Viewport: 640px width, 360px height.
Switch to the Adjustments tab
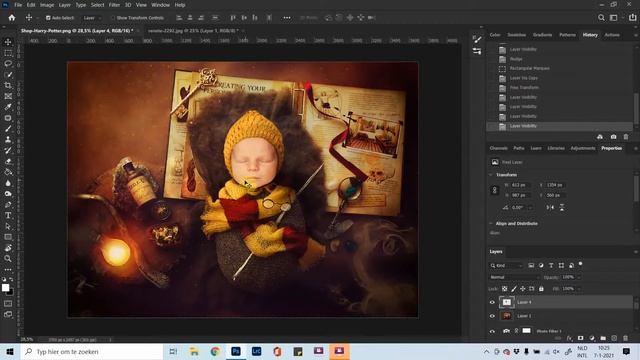(x=583, y=148)
